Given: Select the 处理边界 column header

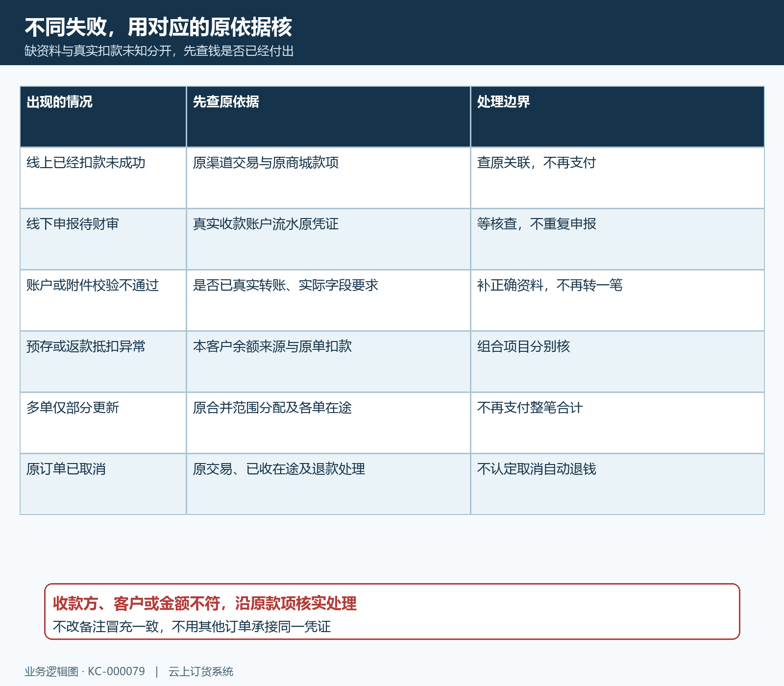Looking at the screenshot, I should click(617, 117).
